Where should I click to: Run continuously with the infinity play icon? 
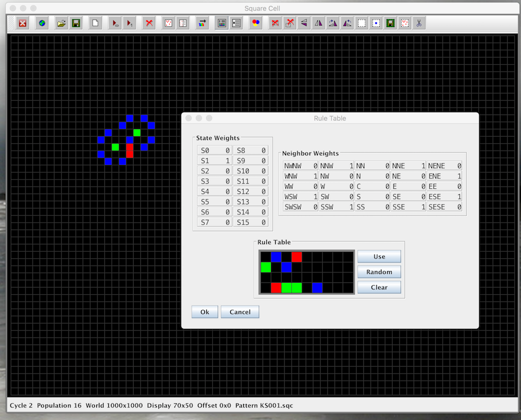[115, 23]
